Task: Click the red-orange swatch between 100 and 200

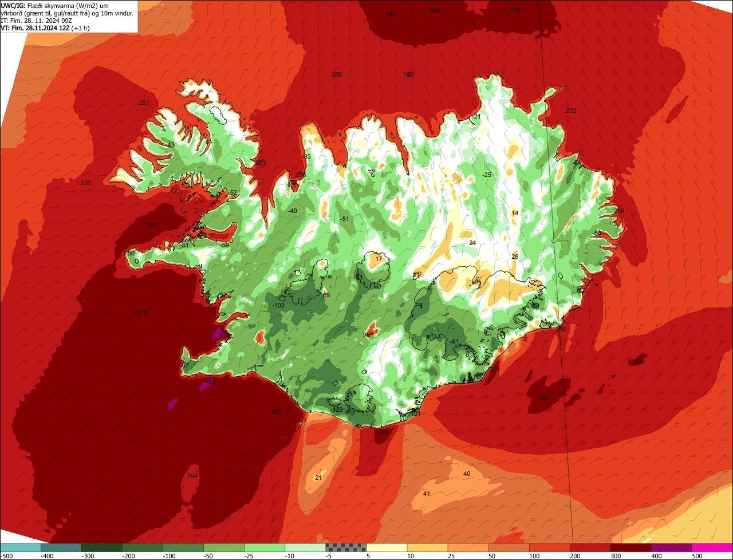Action: pyautogui.click(x=549, y=547)
